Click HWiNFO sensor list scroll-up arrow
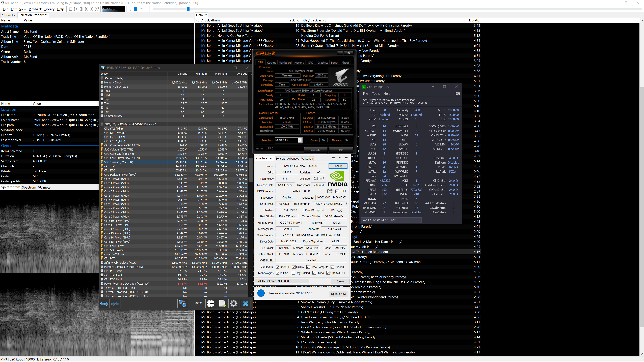The height and width of the screenshot is (362, 644). (x=251, y=74)
